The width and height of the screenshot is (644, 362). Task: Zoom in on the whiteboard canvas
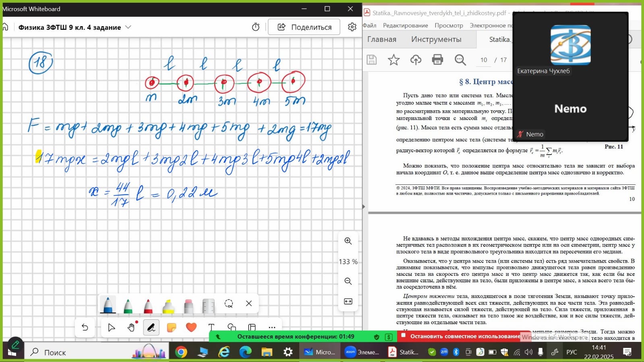pos(348,241)
